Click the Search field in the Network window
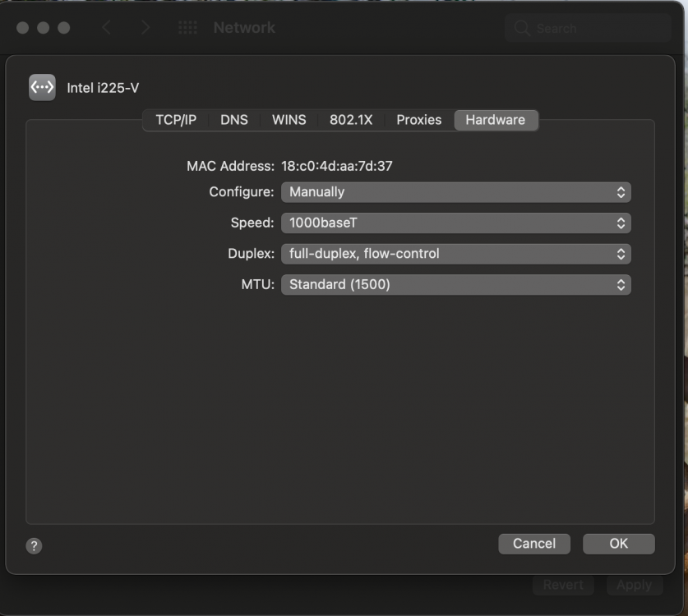Viewport: 688px width, 616px height. tap(588, 28)
